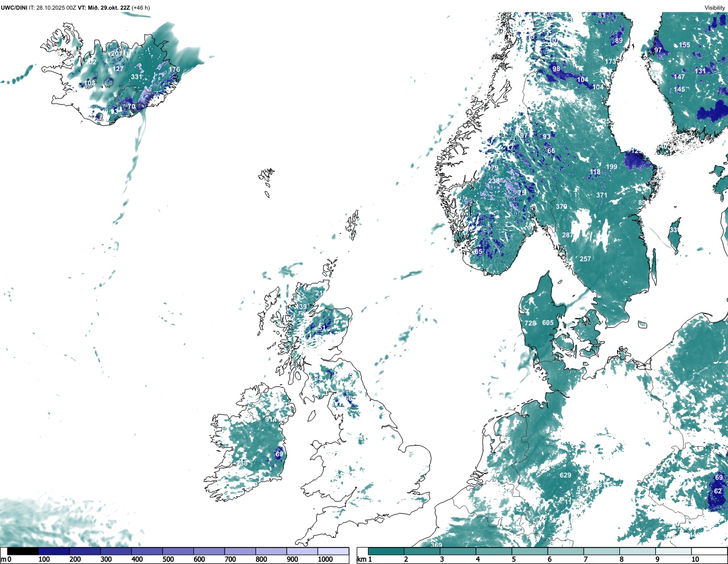Select the '118' value over Sweden

coord(595,172)
